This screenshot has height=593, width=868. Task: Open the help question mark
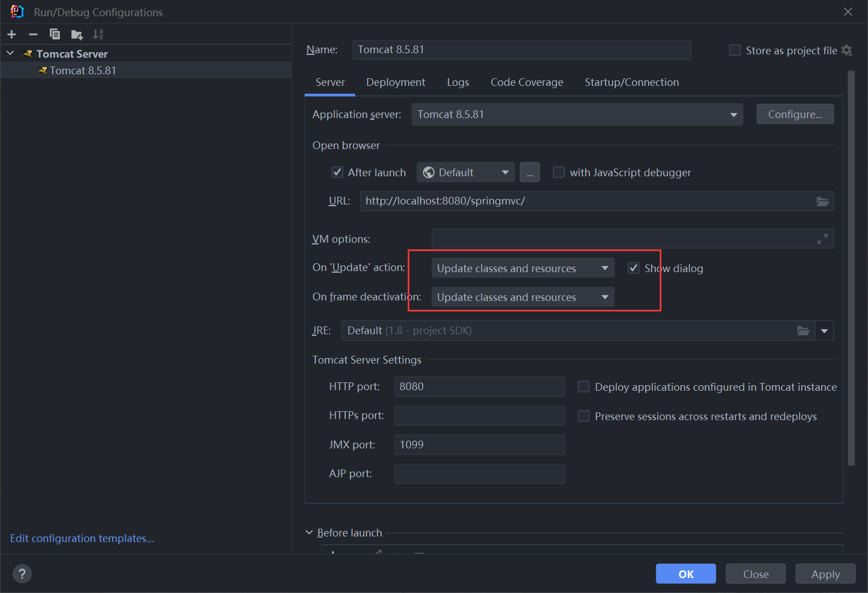pyautogui.click(x=22, y=574)
